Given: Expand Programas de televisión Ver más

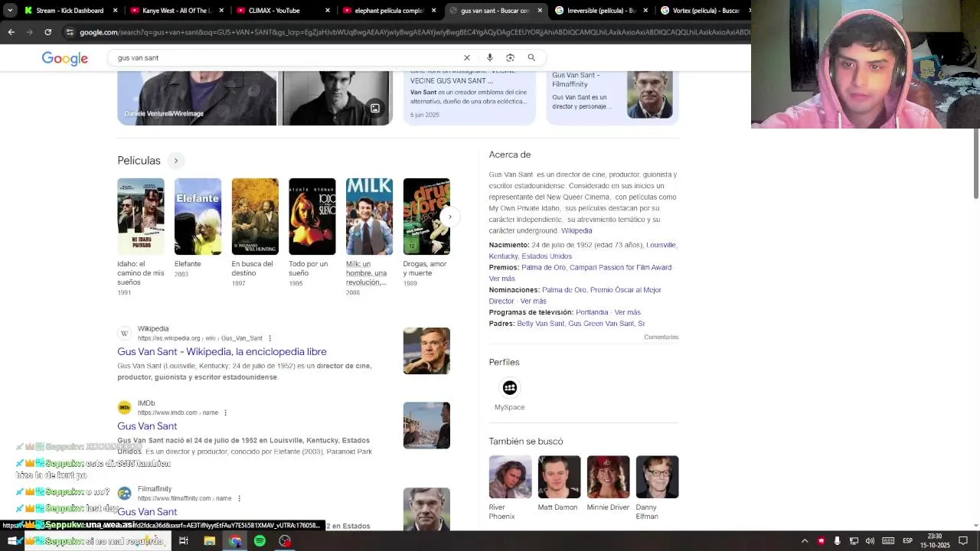Looking at the screenshot, I should point(628,312).
